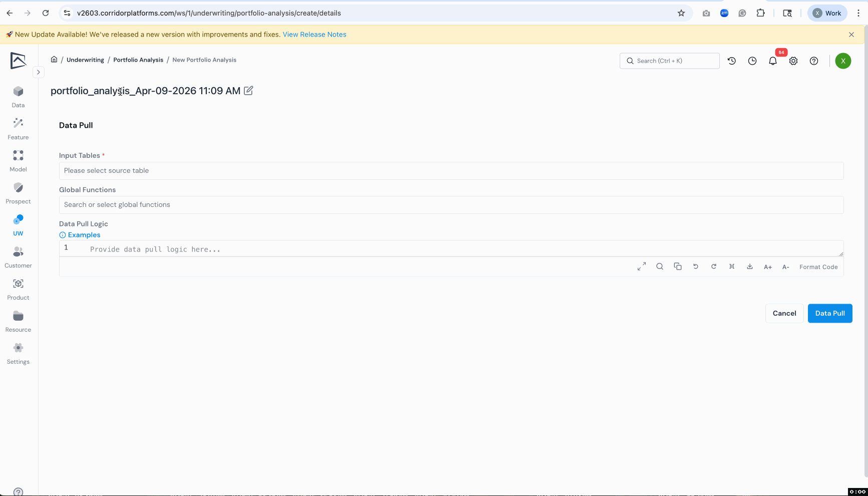Open the Input Tables dropdown
868x496 pixels.
(452, 171)
